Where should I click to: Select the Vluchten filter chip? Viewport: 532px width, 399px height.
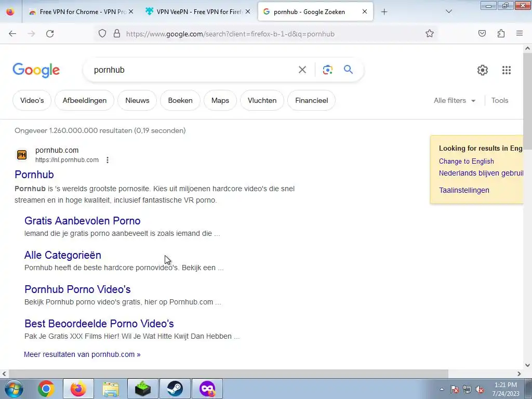coord(262,100)
